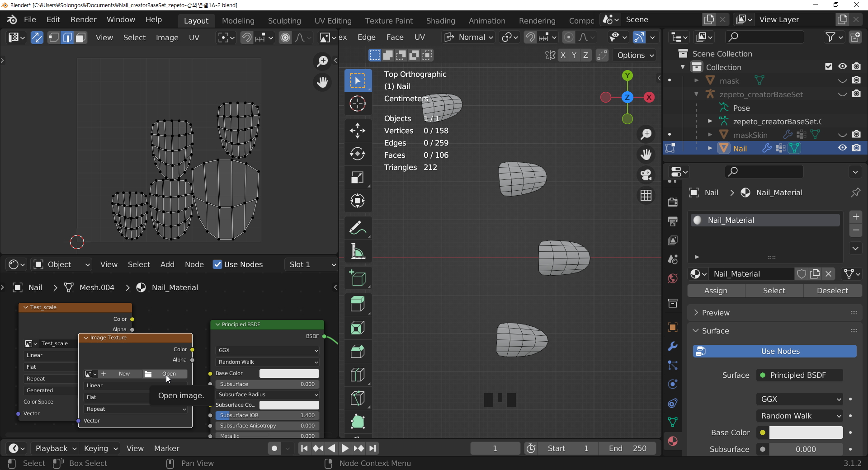Screen dimensions: 868x470
Task: Select the Loop Cut tool
Action: 358,375
